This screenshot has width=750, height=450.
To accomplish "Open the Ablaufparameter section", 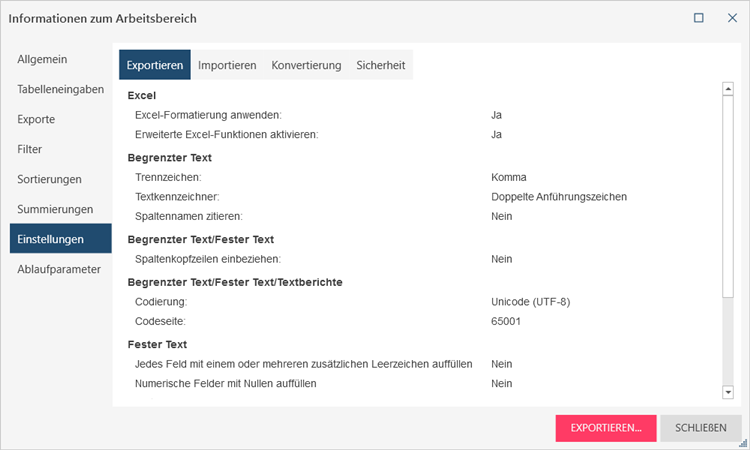I will click(59, 269).
